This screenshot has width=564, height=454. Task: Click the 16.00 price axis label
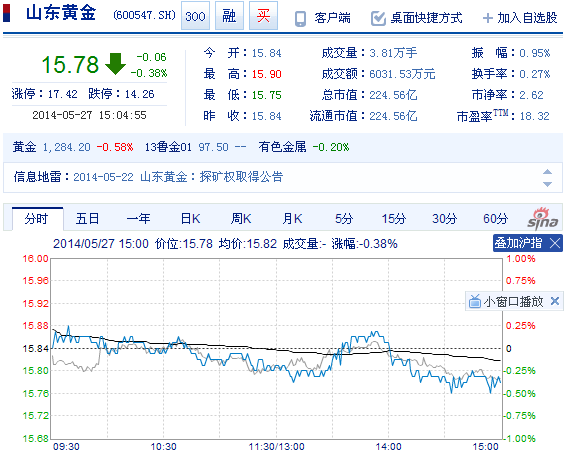[x=35, y=259]
